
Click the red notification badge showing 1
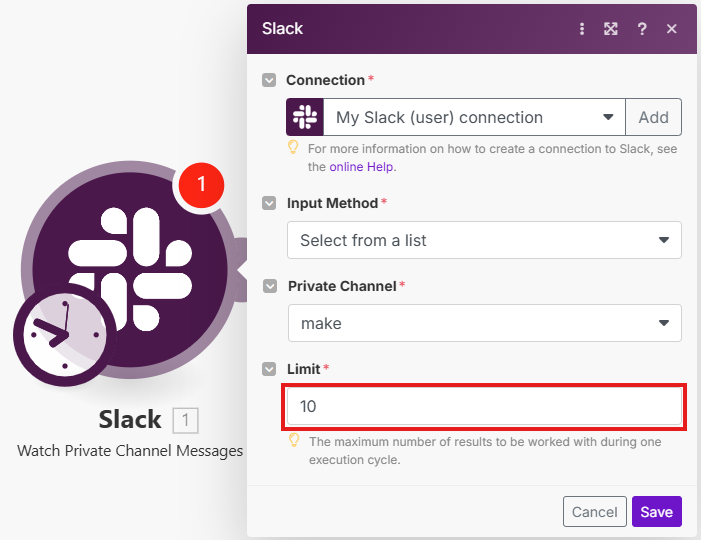202,185
